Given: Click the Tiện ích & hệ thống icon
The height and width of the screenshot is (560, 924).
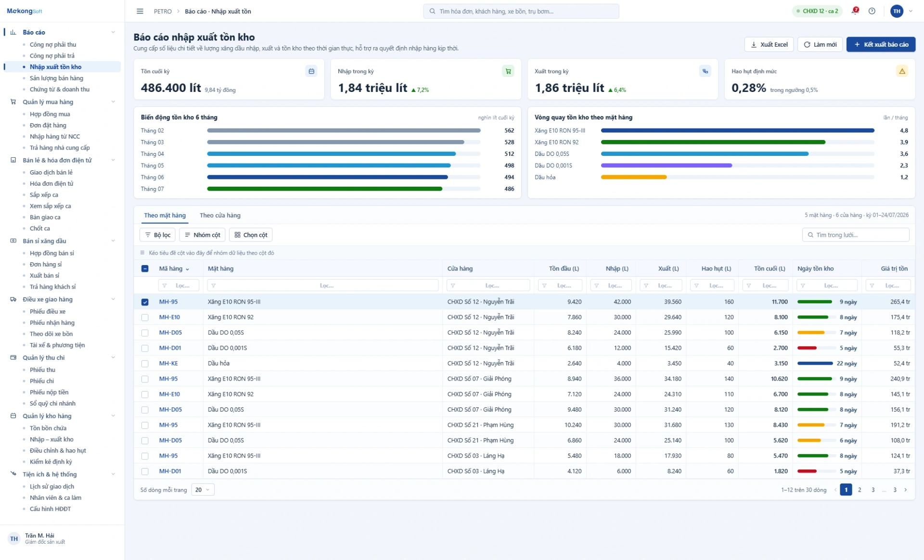Looking at the screenshot, I should (13, 474).
